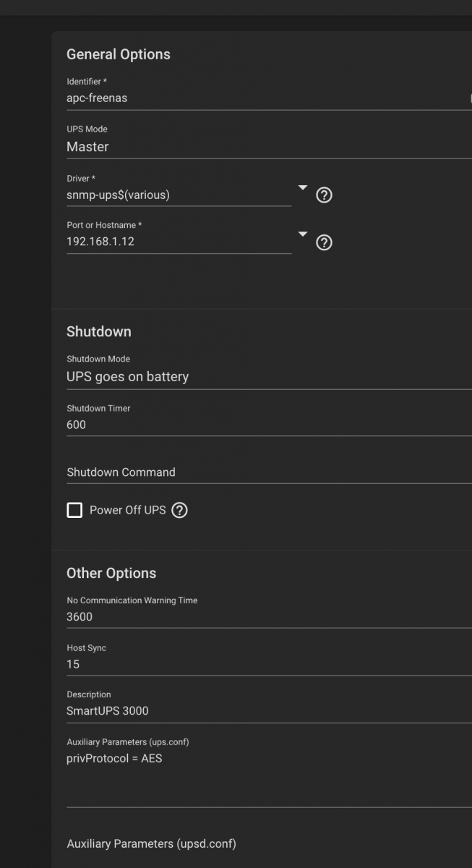The height and width of the screenshot is (868, 472).
Task: Focus the 192.168.1.12 hostname field
Action: 179,242
